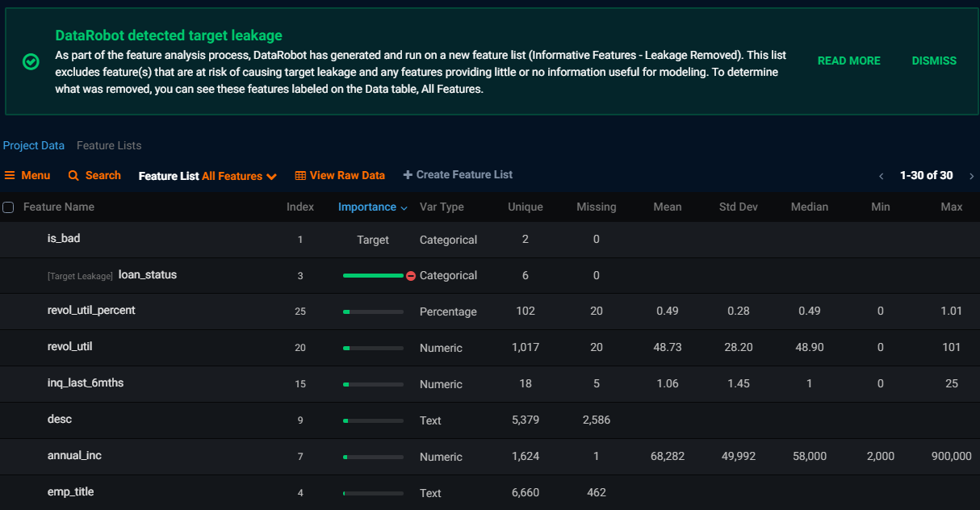
Task: Click Create Feature List
Action: 464,175
